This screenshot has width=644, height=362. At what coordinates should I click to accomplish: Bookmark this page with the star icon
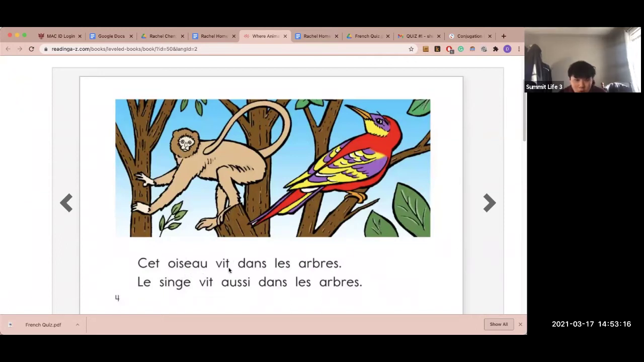[x=411, y=49]
